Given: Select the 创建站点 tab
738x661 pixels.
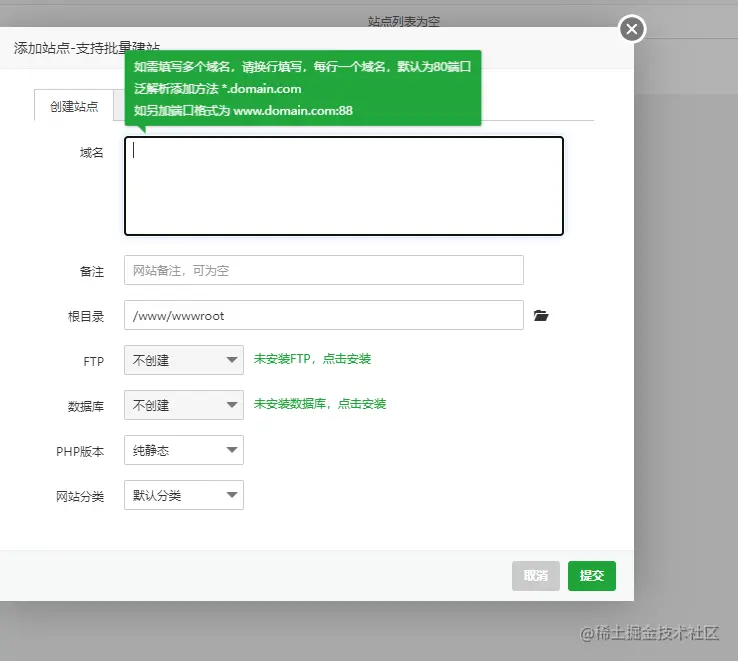Looking at the screenshot, I should 74,105.
